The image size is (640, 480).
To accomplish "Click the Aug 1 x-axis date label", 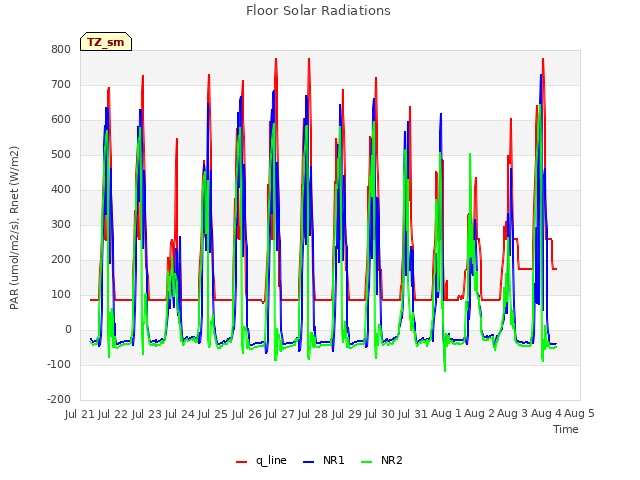I will tap(446, 414).
